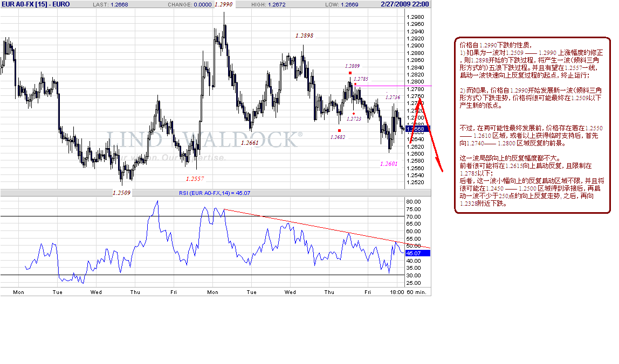
Task: Select the paragraph starting '不过, 在两可能性最终发展前'
Action: pyautogui.click(x=531, y=136)
